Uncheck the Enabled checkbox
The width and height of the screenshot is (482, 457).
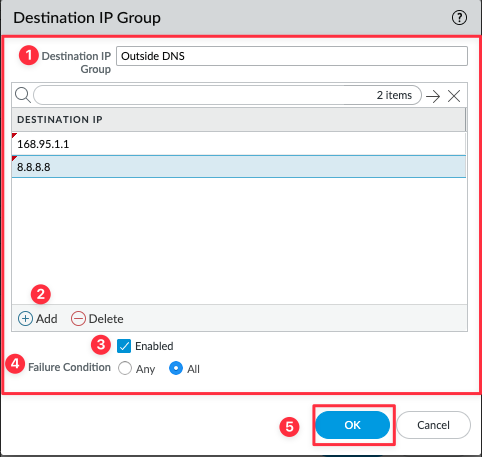coord(124,346)
